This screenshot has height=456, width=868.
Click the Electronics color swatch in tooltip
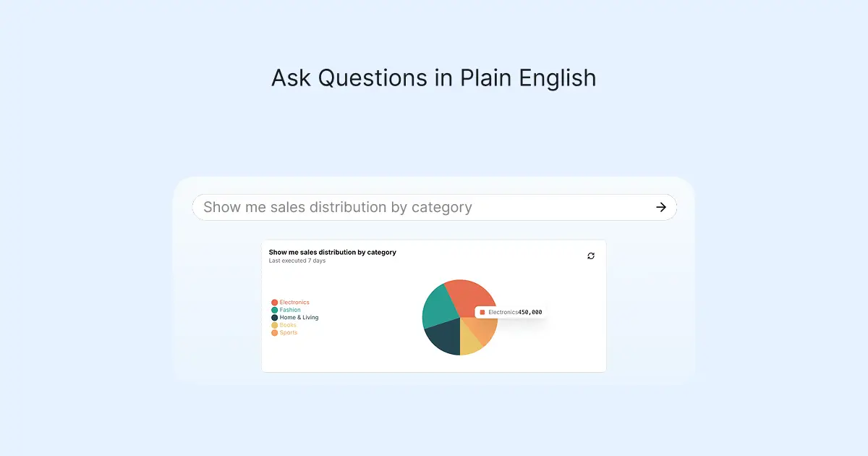tap(482, 312)
